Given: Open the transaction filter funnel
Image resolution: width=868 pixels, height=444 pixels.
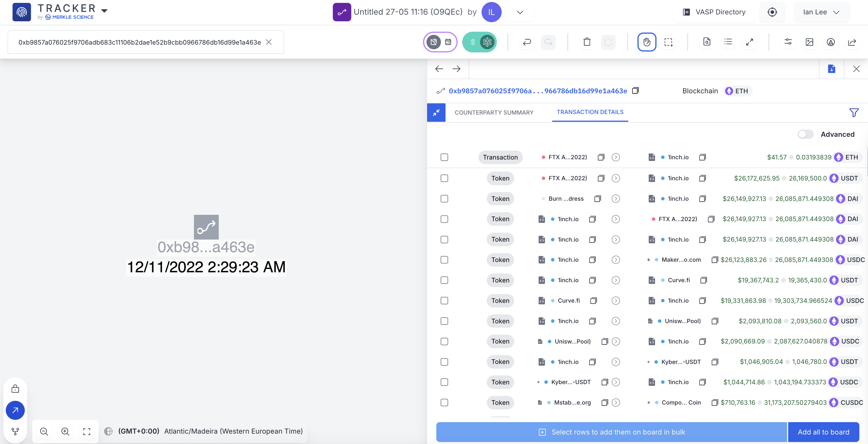Looking at the screenshot, I should [x=854, y=112].
